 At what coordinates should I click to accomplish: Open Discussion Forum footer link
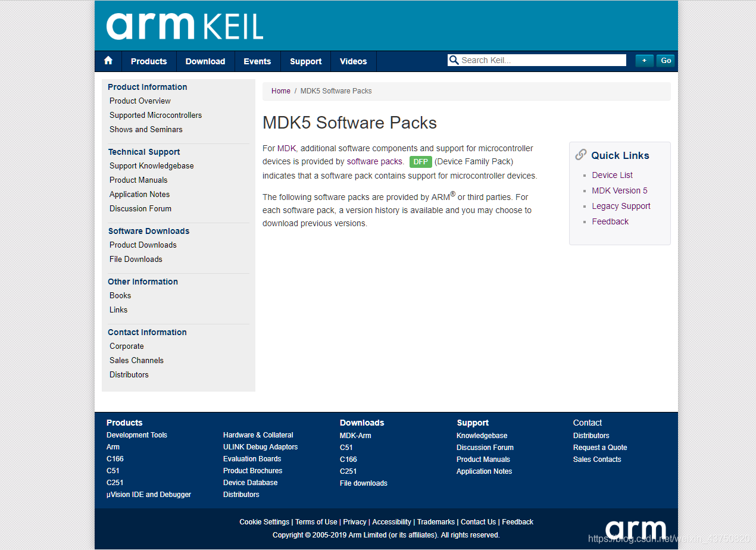(485, 448)
